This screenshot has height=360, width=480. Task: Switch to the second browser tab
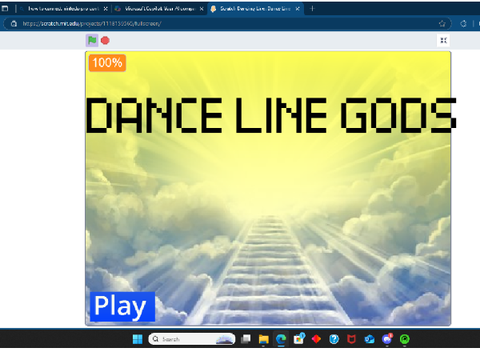159,9
